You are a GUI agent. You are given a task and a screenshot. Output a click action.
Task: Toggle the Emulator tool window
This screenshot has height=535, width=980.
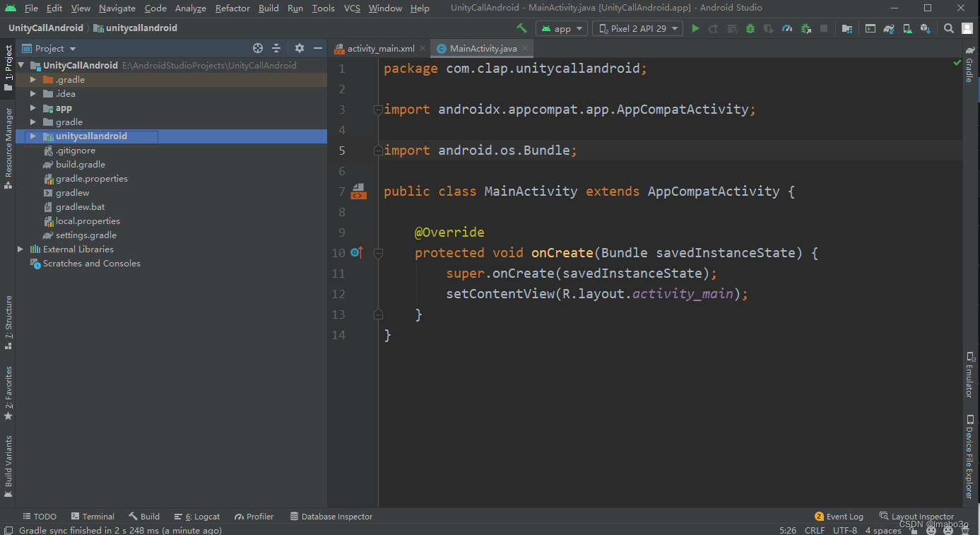[969, 374]
